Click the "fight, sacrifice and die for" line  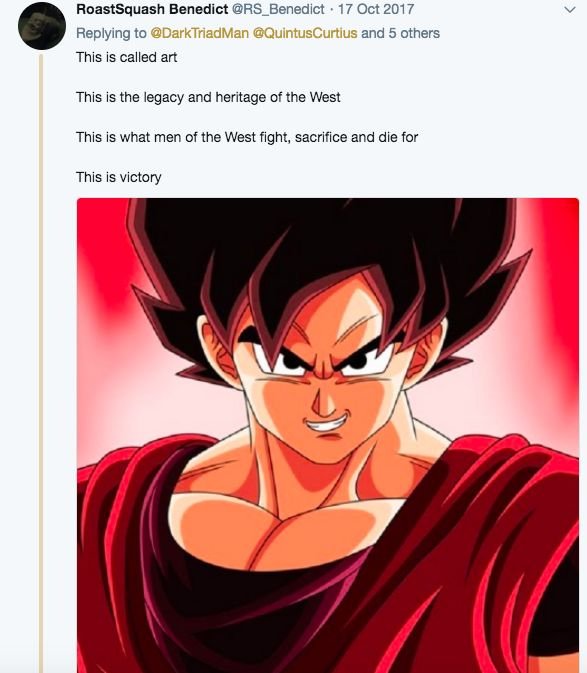click(x=247, y=137)
